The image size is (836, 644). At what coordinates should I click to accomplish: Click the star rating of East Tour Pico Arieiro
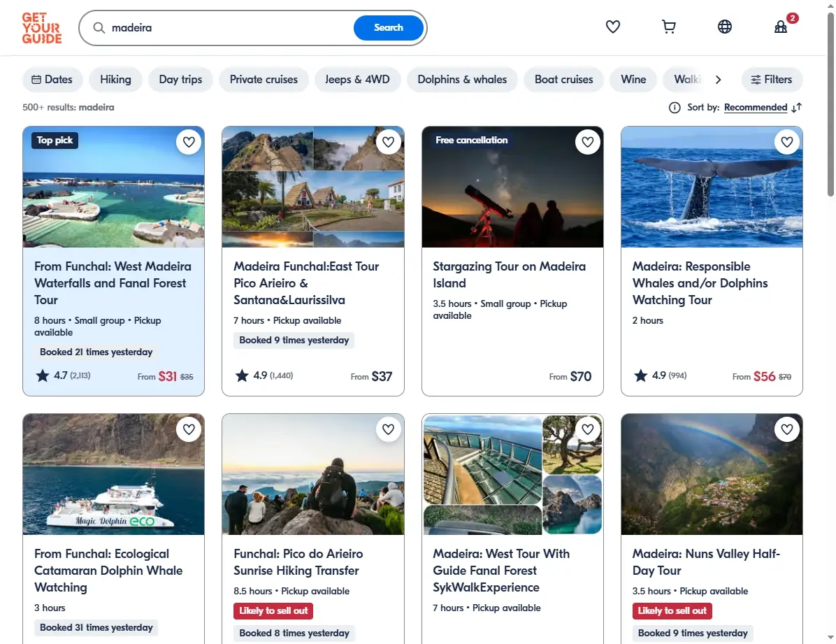coord(264,375)
